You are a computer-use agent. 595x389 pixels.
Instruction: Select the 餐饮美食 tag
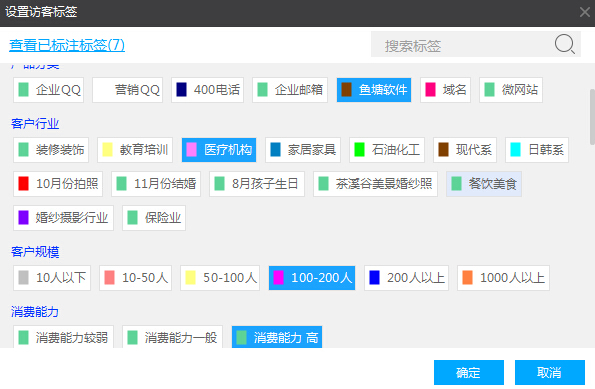[x=484, y=184]
